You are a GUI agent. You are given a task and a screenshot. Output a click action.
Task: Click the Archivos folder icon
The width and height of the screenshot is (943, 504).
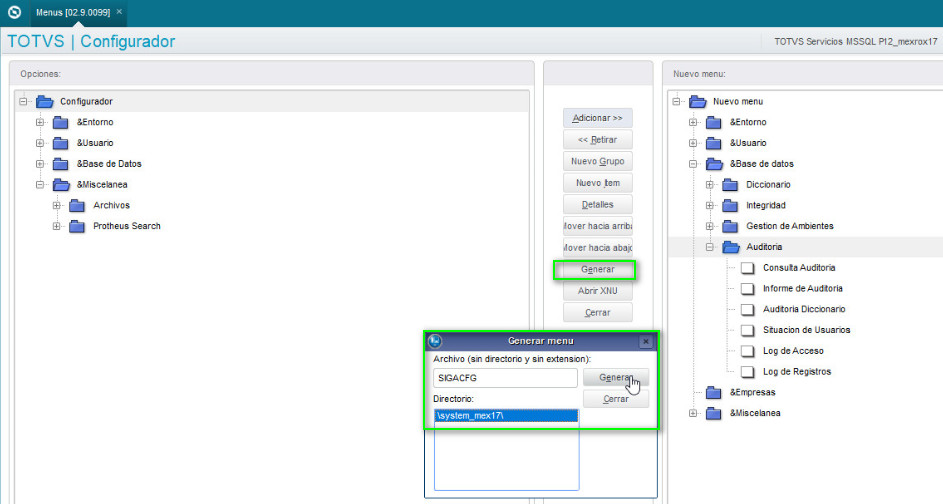click(77, 206)
